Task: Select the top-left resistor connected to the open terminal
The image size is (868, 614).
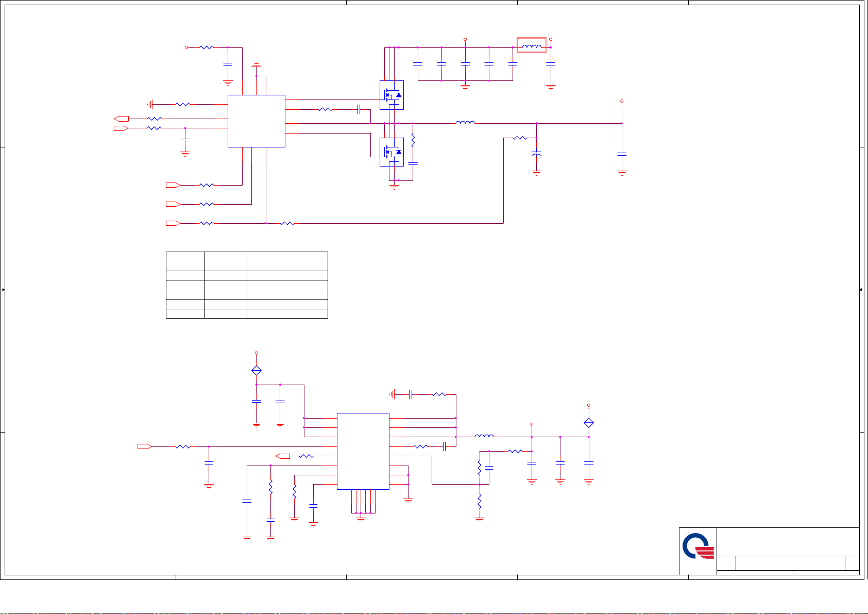Action: pyautogui.click(x=207, y=47)
